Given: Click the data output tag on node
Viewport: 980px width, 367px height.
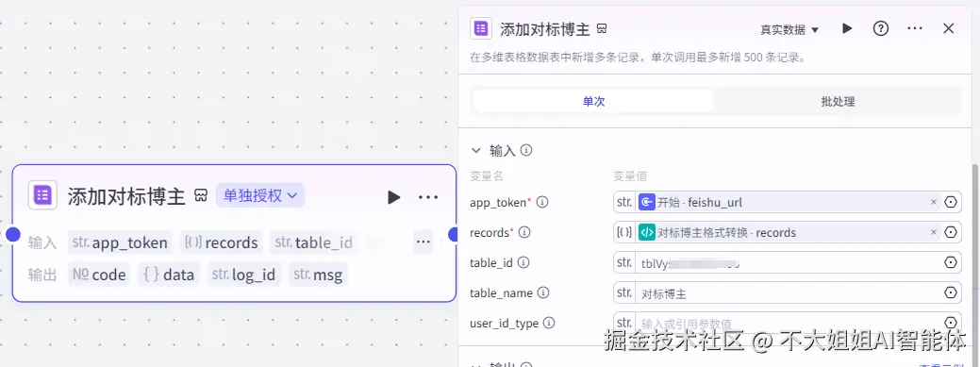Looking at the screenshot, I should coord(169,275).
